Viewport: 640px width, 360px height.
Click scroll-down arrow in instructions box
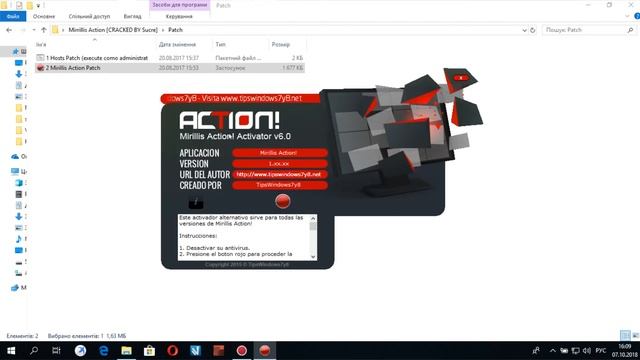tap(313, 257)
